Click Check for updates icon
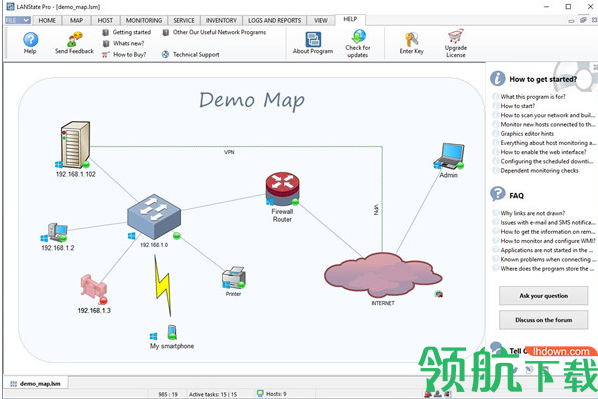 click(358, 36)
